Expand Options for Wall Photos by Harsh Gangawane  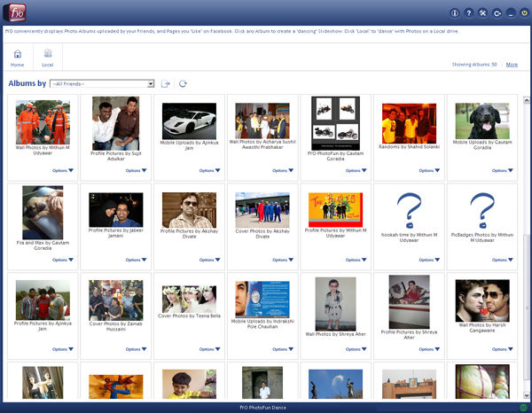click(503, 349)
